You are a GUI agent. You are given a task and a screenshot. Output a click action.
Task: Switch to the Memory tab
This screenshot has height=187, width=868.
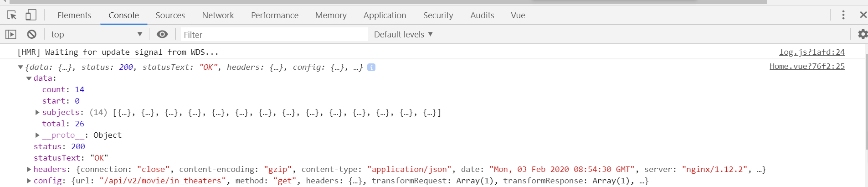coord(331,15)
